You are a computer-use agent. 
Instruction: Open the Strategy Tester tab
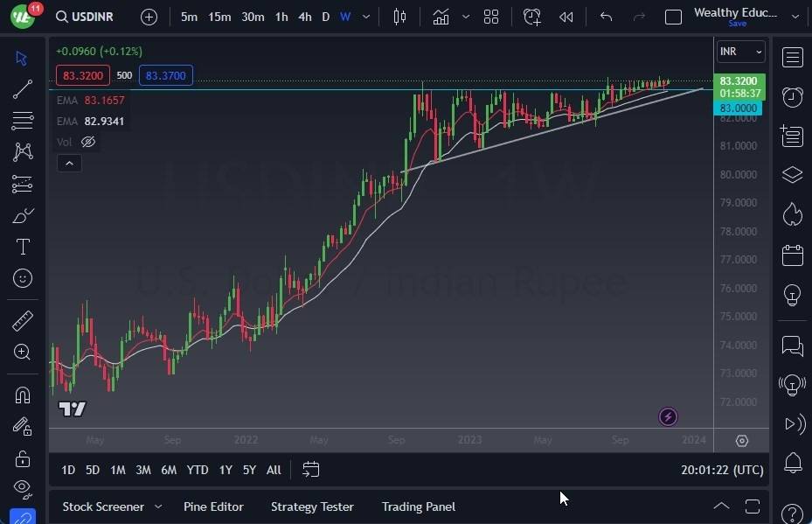pyautogui.click(x=312, y=507)
